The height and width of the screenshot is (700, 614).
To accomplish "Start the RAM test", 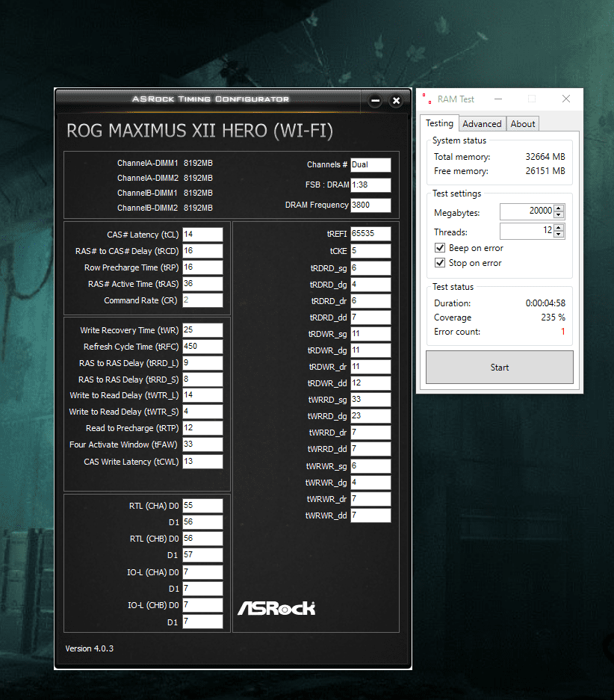I will pos(499,367).
